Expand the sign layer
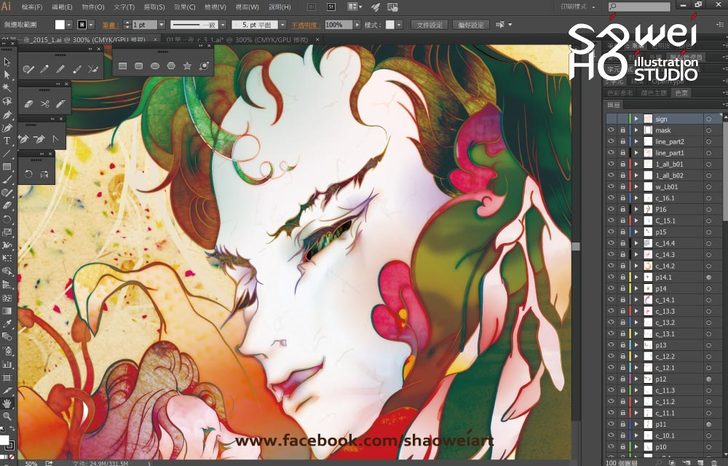728x466 pixels. click(x=636, y=119)
